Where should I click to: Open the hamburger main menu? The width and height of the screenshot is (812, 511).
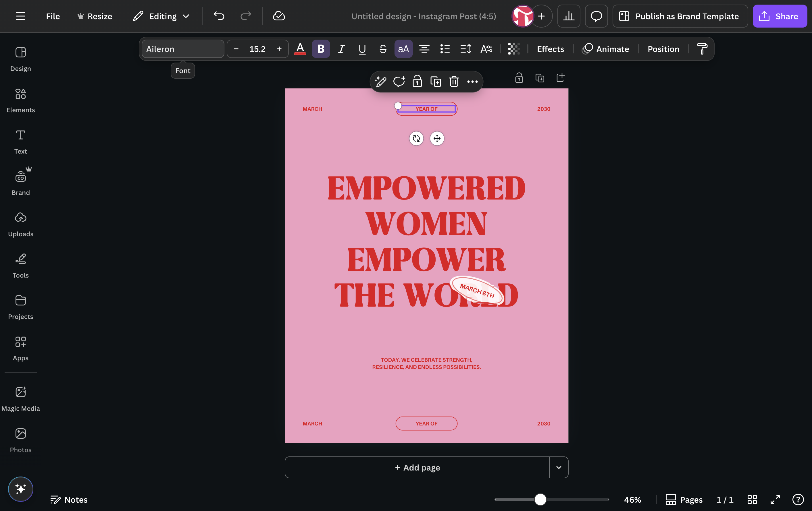pos(21,16)
